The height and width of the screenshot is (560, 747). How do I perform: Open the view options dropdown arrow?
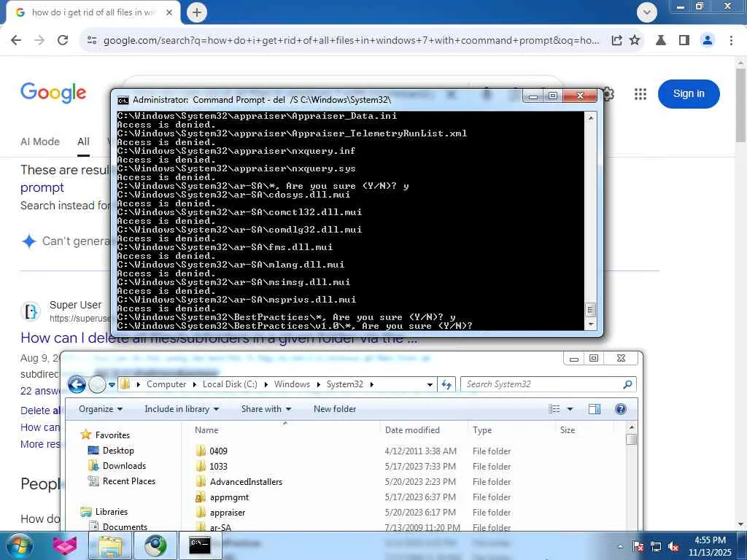pyautogui.click(x=570, y=409)
